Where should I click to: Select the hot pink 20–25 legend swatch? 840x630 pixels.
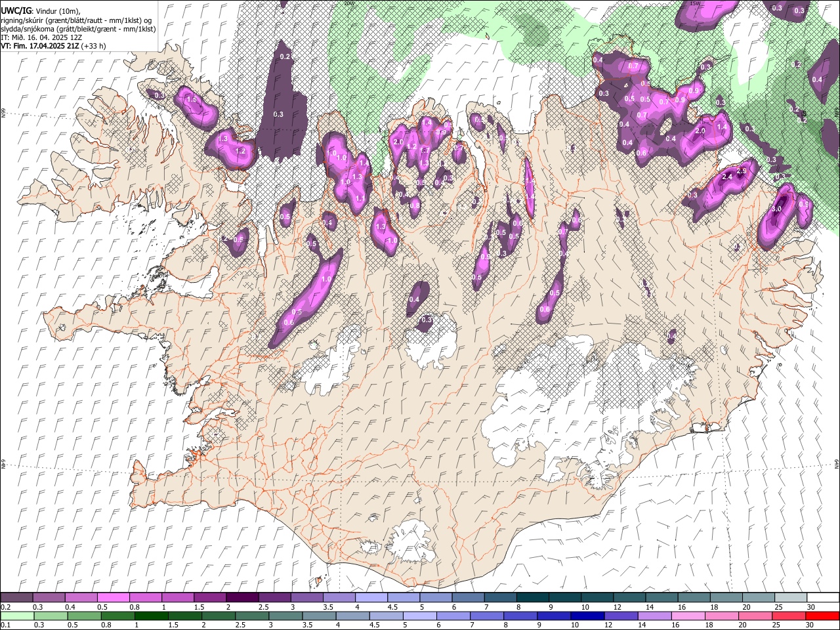coord(755,616)
